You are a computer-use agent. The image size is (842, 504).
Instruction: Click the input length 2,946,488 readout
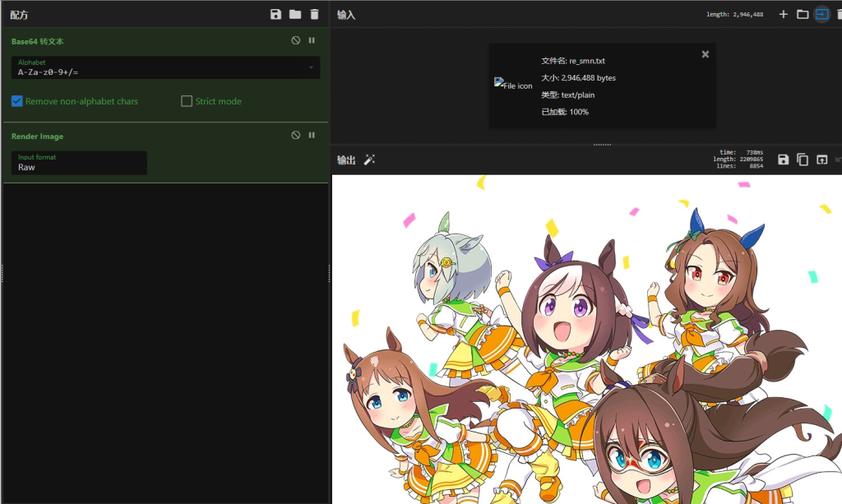(734, 15)
